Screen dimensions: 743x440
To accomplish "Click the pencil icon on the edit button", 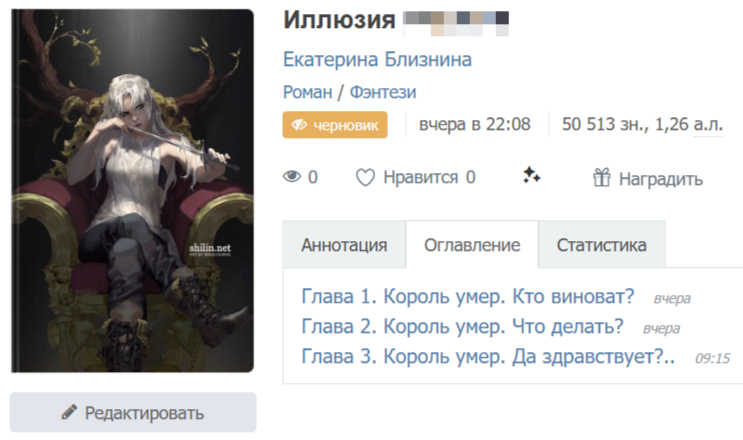I will [x=69, y=413].
